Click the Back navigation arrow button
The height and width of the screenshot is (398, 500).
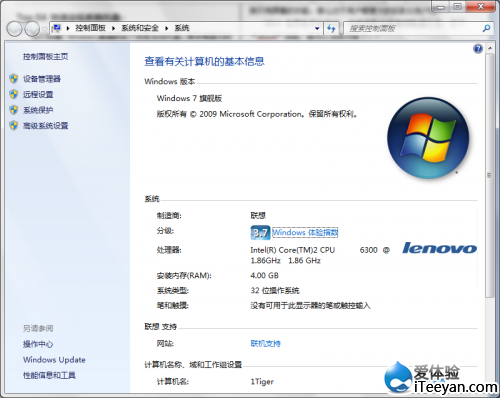pos(14,29)
